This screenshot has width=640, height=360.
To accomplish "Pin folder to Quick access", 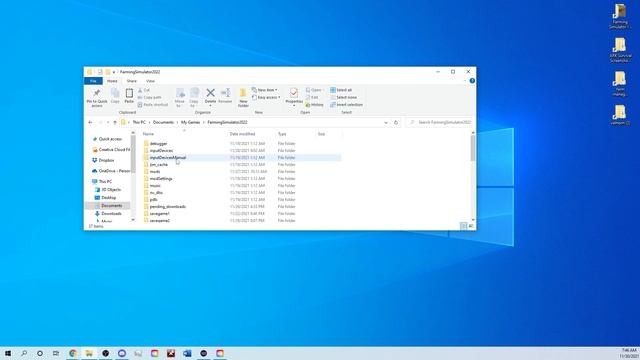I will 97,98.
